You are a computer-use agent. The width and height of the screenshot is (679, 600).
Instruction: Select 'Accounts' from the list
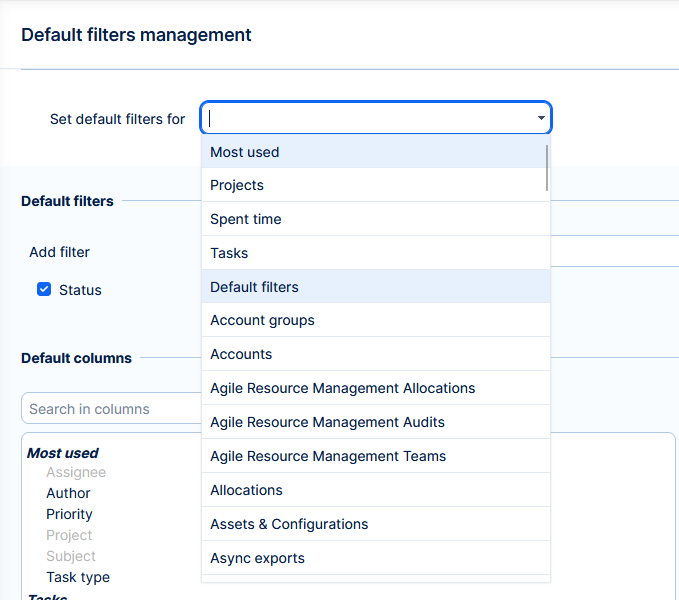click(374, 354)
